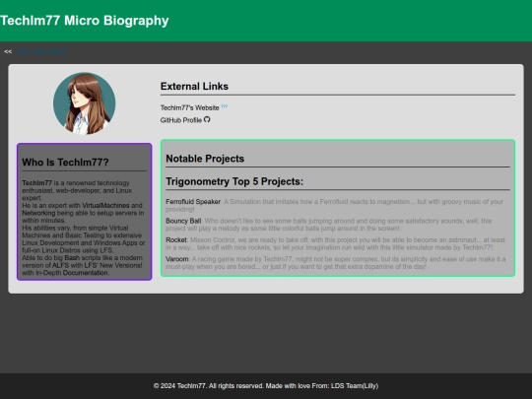Click the External Links heading

coord(194,86)
